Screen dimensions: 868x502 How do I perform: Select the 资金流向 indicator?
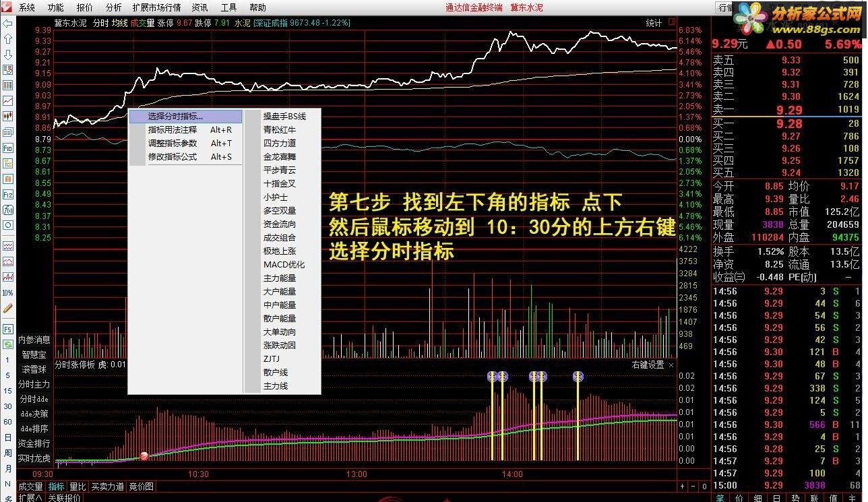pyautogui.click(x=280, y=224)
